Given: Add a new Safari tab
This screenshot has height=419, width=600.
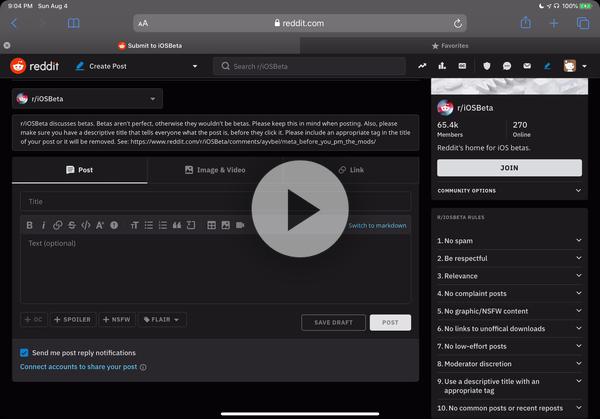Looking at the screenshot, I should coord(554,23).
